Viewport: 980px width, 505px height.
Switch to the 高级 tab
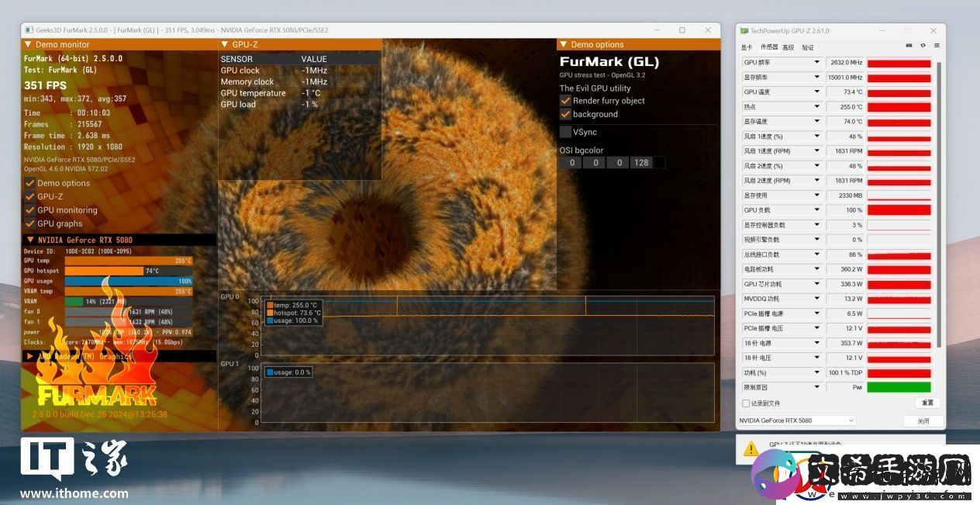pos(788,47)
